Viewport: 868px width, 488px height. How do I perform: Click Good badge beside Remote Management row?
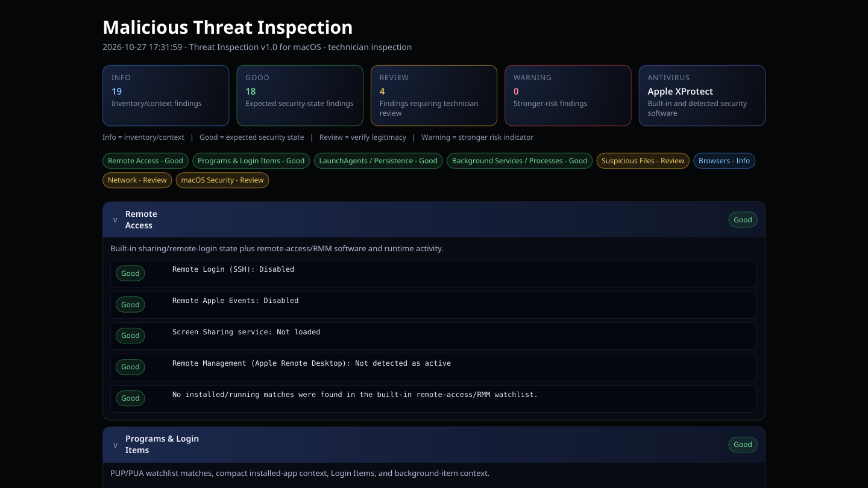coord(130,367)
